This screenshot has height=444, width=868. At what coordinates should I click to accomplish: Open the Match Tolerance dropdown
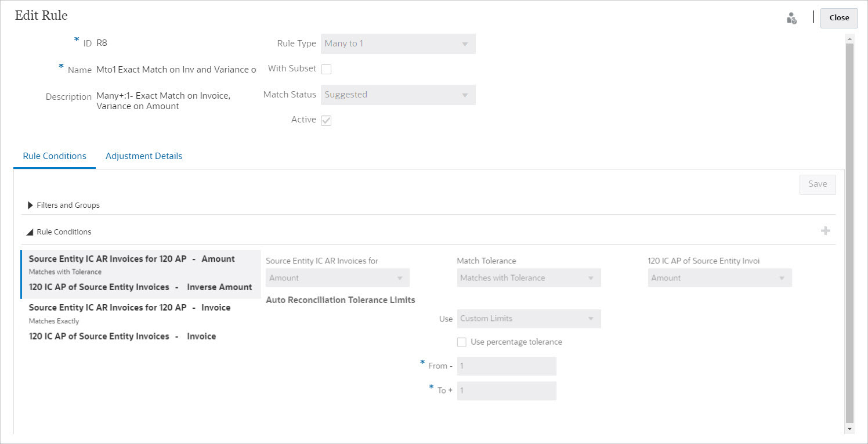529,278
